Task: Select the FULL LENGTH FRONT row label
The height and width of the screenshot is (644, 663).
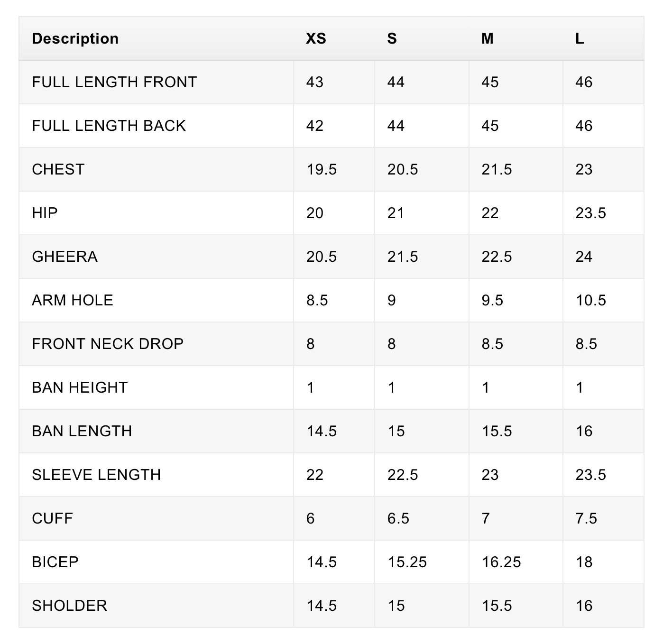Action: (x=114, y=82)
